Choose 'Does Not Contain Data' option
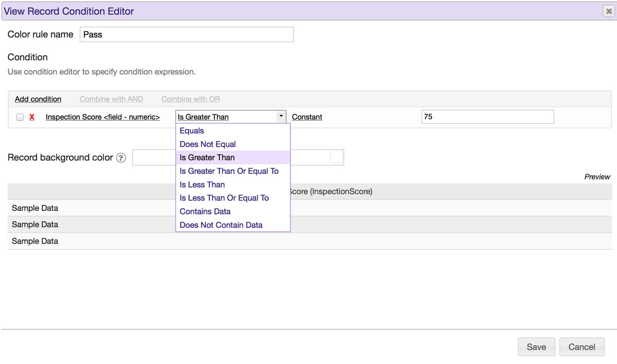 pos(221,225)
